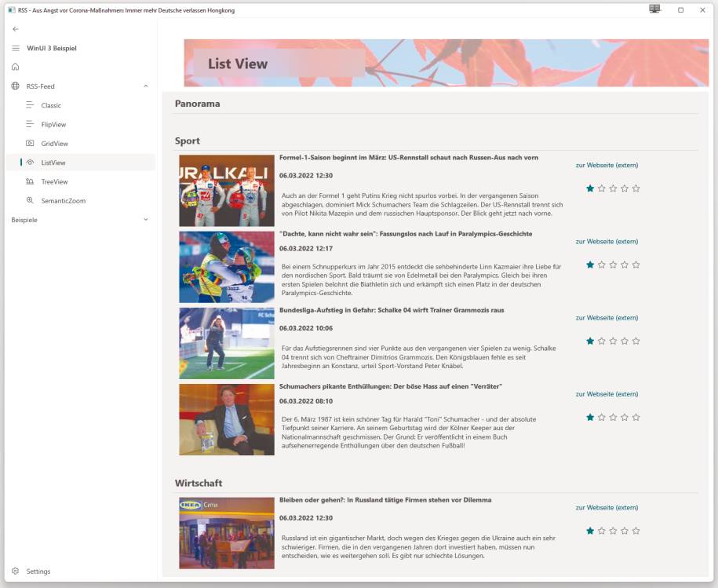This screenshot has width=718, height=588.
Task: Open the Settings nav label
Action: 38,572
